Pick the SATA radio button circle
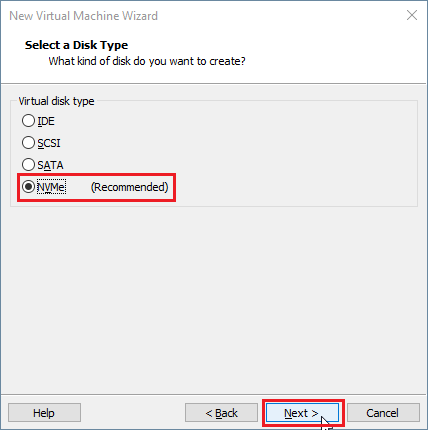Screen dimensions: 428x430 tap(28, 165)
